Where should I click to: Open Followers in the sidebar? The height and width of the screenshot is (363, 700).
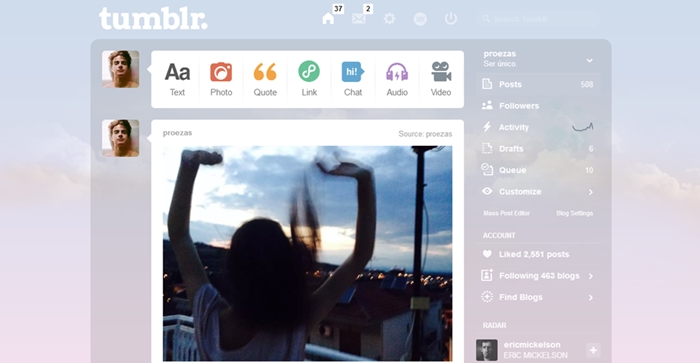click(538, 106)
